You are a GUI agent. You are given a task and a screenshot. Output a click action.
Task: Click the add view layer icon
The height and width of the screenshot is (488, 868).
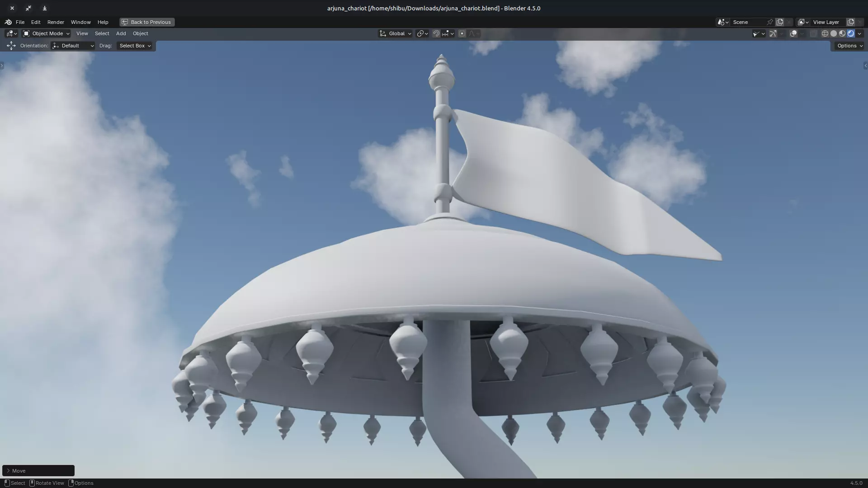[x=851, y=22]
